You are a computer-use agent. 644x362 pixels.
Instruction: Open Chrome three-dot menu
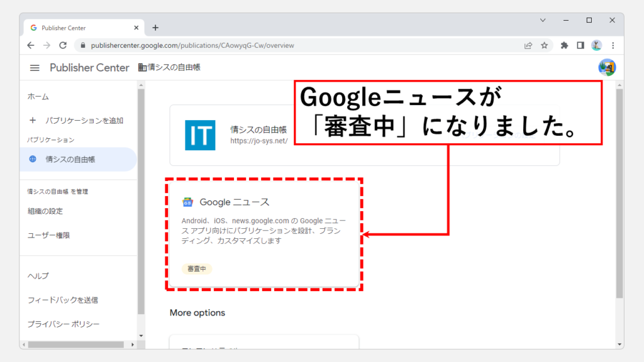click(613, 45)
